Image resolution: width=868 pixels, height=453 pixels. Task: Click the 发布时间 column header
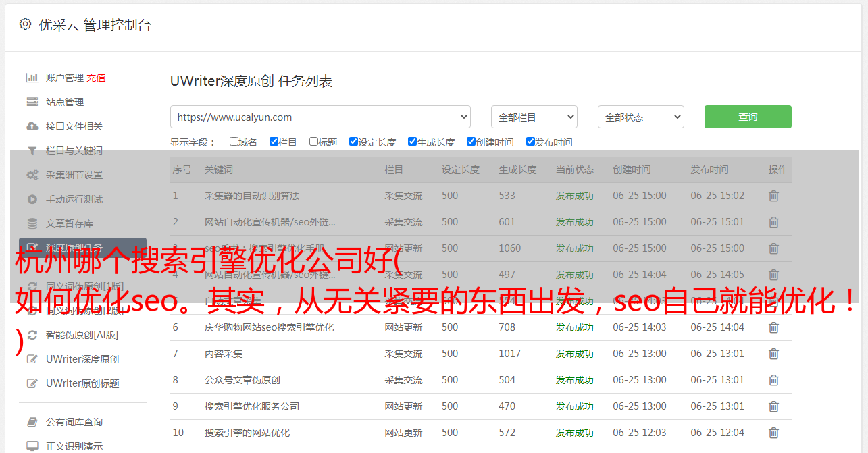tap(709, 169)
